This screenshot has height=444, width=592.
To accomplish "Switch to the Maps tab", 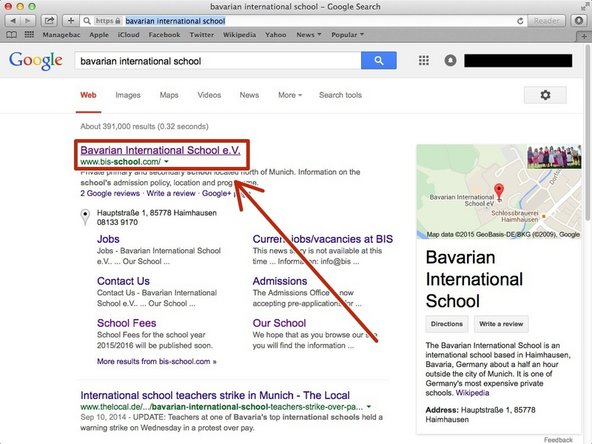I will tap(169, 95).
